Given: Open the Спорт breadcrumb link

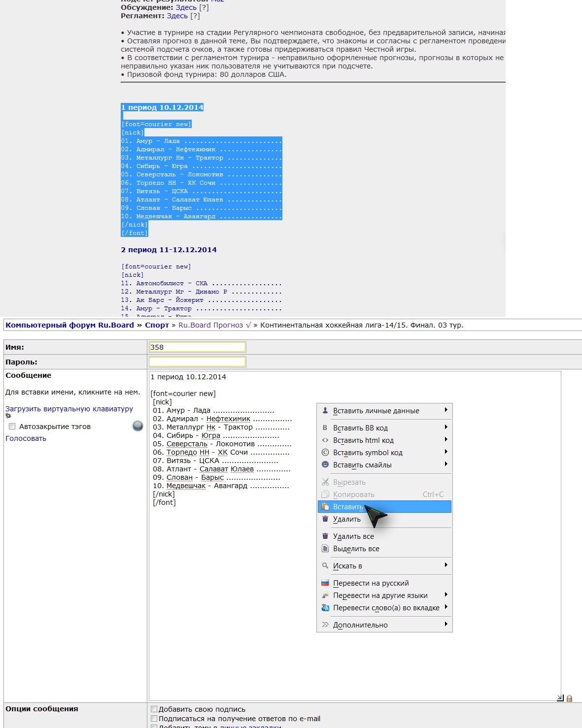Looking at the screenshot, I should [157, 325].
